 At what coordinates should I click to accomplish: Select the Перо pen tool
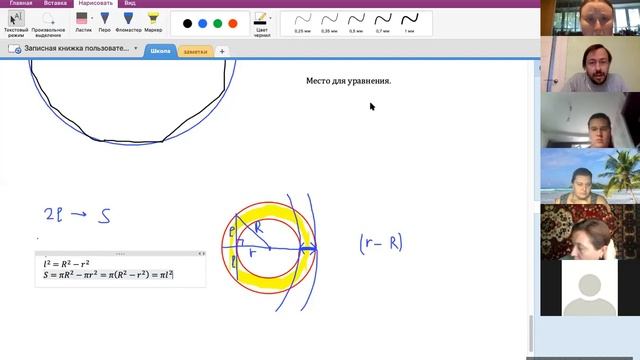pyautogui.click(x=104, y=22)
